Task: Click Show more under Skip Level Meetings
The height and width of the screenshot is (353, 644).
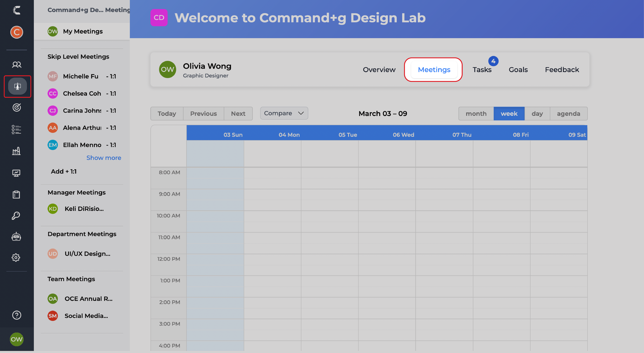Action: [104, 158]
